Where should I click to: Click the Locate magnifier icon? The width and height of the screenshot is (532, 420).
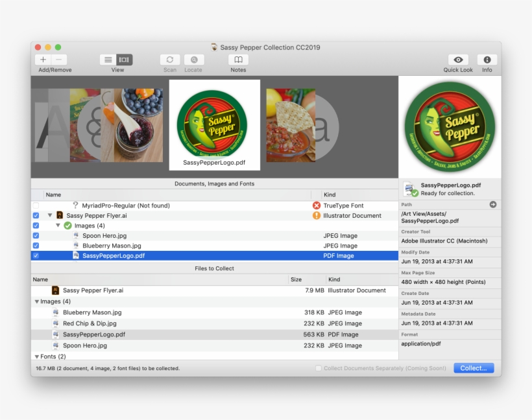pyautogui.click(x=194, y=60)
